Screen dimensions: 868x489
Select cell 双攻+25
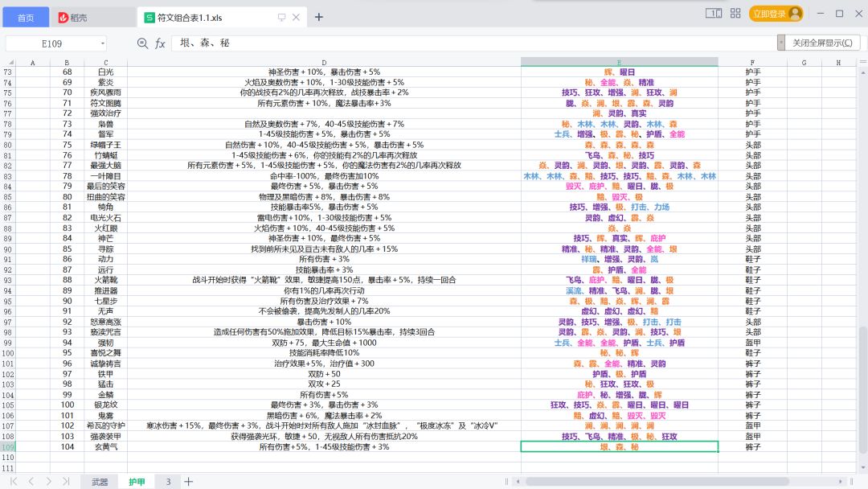324,384
